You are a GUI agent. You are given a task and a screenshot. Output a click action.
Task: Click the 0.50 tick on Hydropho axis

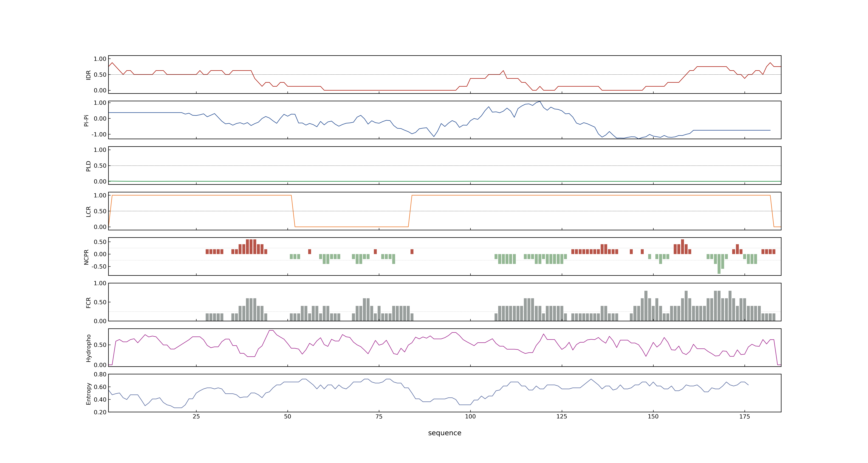[x=100, y=345]
